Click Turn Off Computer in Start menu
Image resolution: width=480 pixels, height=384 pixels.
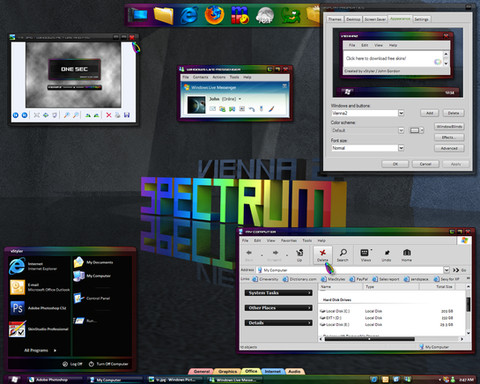109,364
